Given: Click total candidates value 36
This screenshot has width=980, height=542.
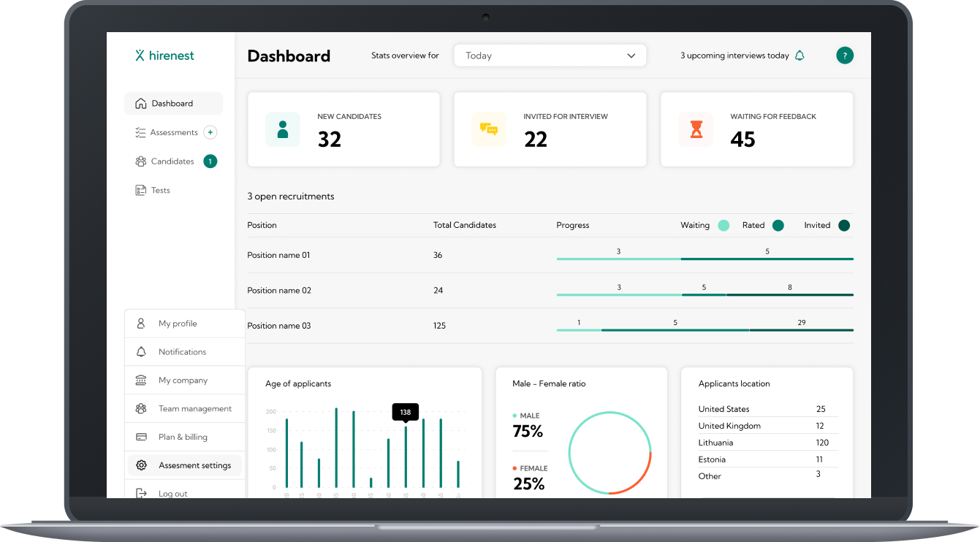Looking at the screenshot, I should click(x=438, y=255).
